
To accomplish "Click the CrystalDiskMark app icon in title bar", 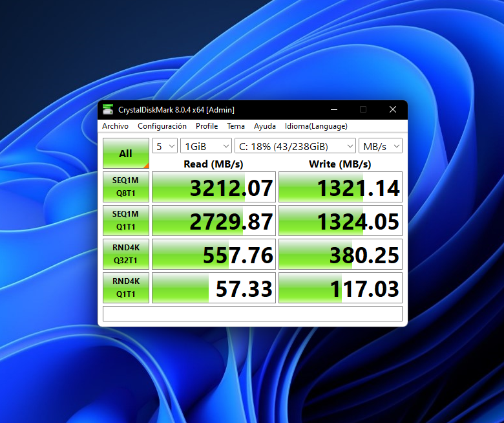I will (x=108, y=109).
